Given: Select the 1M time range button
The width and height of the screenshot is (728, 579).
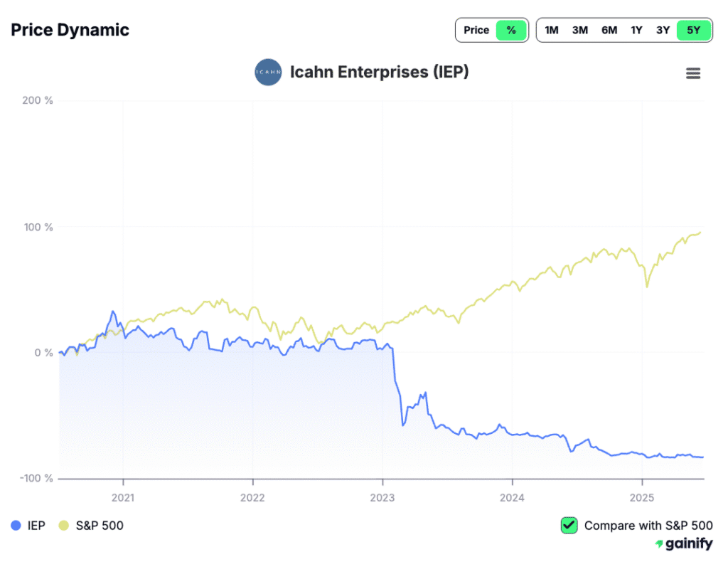Looking at the screenshot, I should coord(552,30).
